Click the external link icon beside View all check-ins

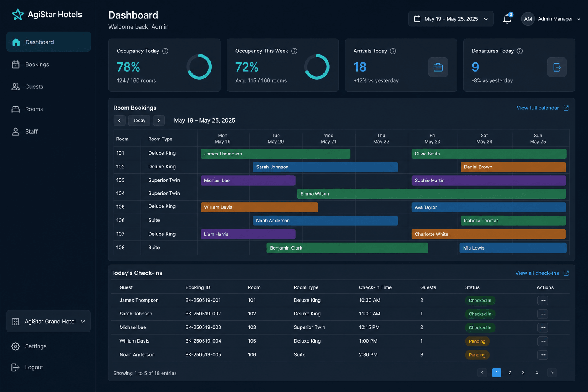[566, 273]
